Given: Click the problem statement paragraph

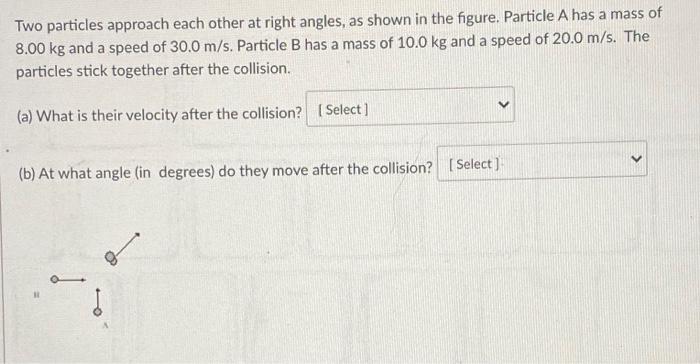Looking at the screenshot, I should pyautogui.click(x=338, y=43).
